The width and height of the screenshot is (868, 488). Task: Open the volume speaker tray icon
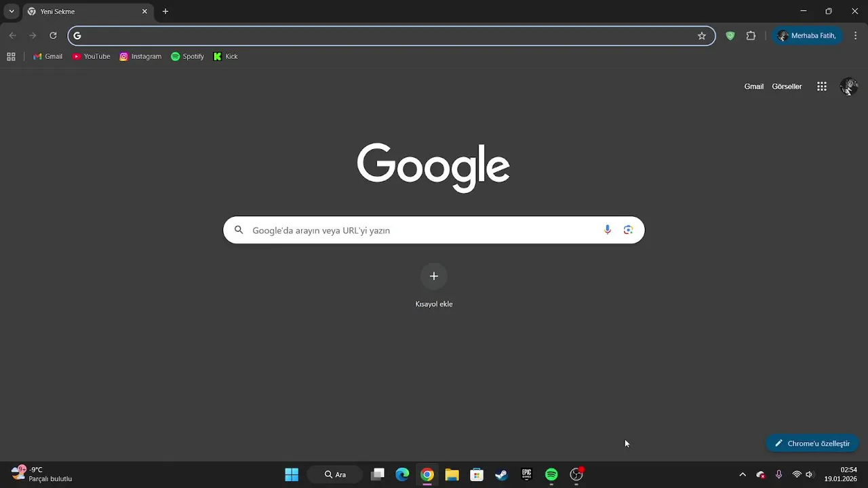pos(809,474)
